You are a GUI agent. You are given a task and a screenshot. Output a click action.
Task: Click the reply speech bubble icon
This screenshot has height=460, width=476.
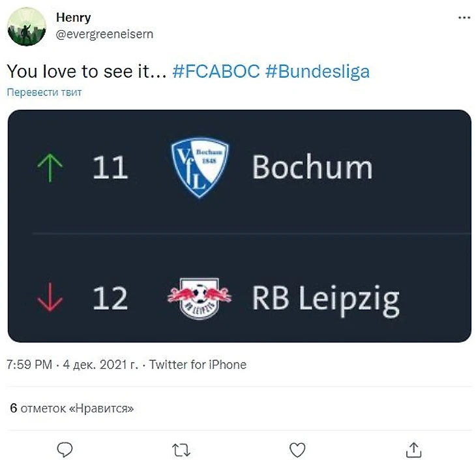click(x=65, y=450)
